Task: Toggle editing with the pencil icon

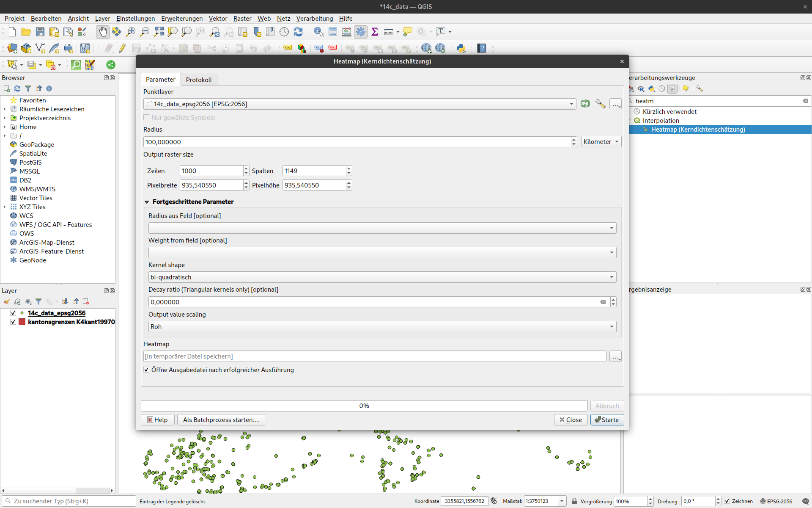Action: [123, 48]
